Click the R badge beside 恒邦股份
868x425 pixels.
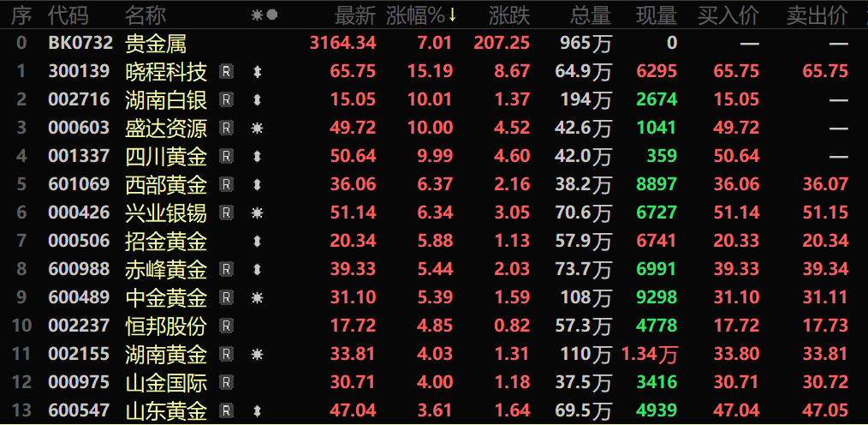(x=226, y=326)
